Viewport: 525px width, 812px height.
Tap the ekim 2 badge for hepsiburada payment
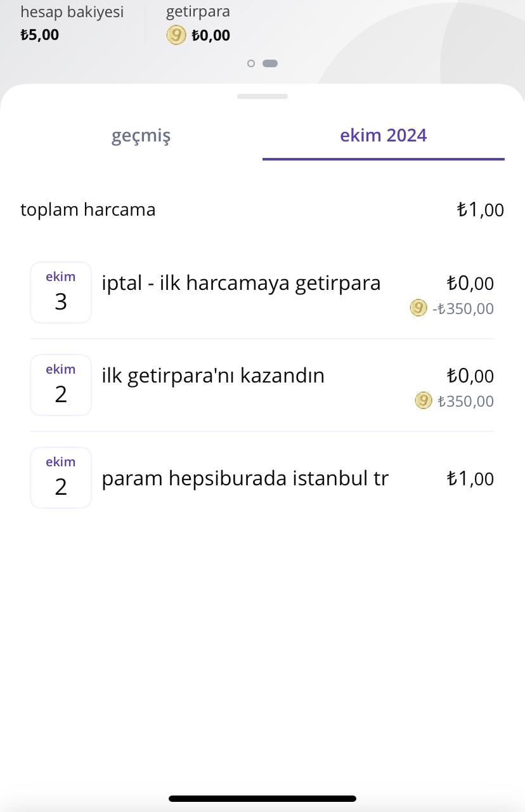coord(61,478)
